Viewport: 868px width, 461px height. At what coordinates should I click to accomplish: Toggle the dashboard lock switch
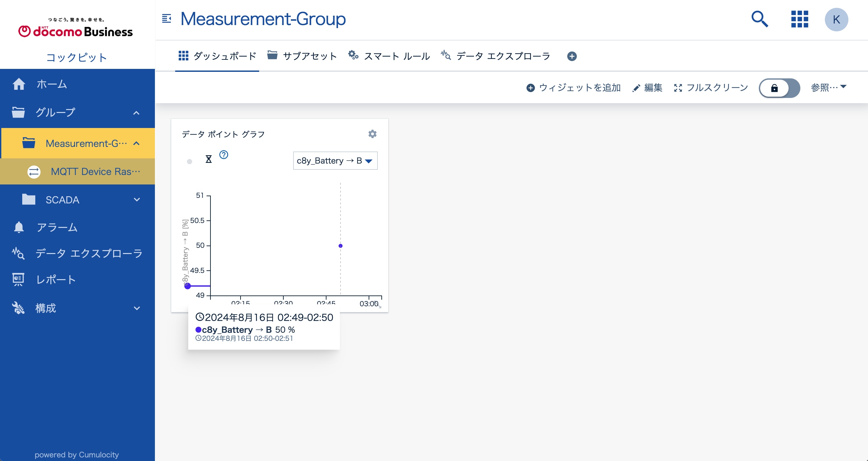coord(779,88)
